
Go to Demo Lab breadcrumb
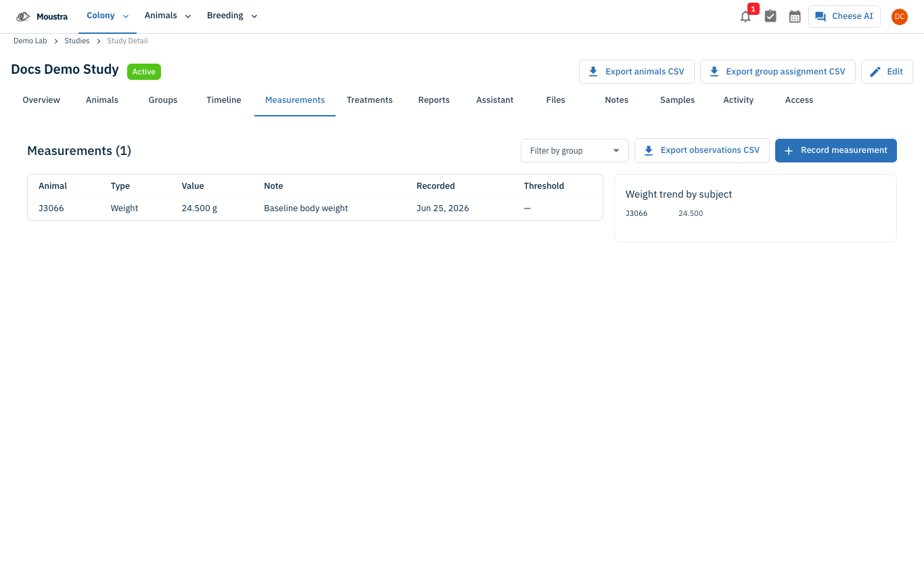tap(30, 41)
